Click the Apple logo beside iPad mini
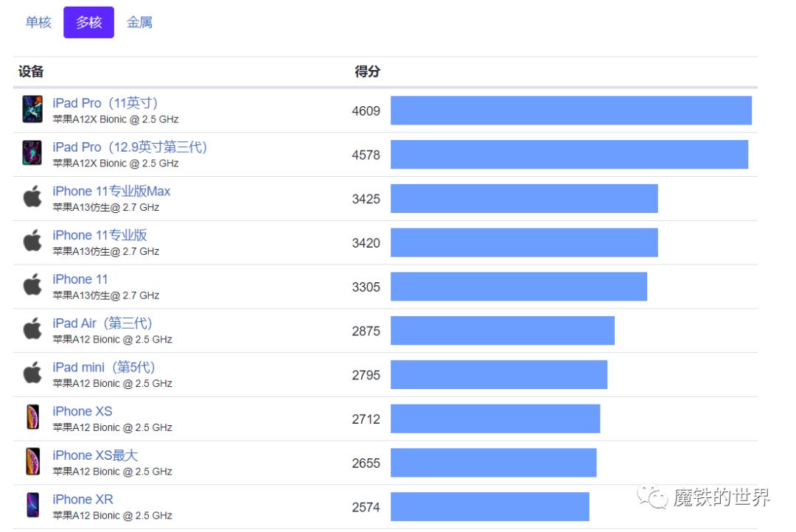Image resolution: width=796 pixels, height=532 pixels. click(32, 374)
